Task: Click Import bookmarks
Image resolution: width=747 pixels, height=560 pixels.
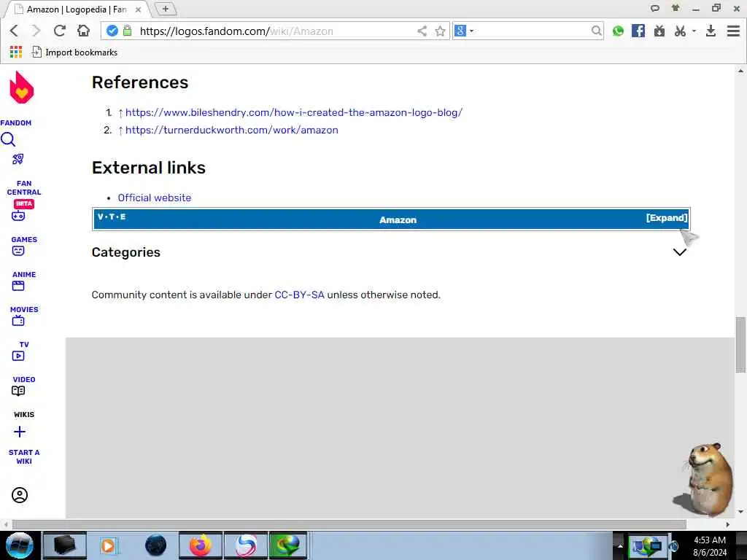Action: coord(75,52)
